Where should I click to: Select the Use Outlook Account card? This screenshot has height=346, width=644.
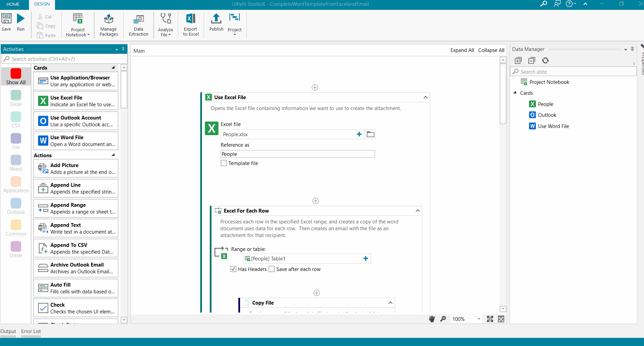[76, 121]
